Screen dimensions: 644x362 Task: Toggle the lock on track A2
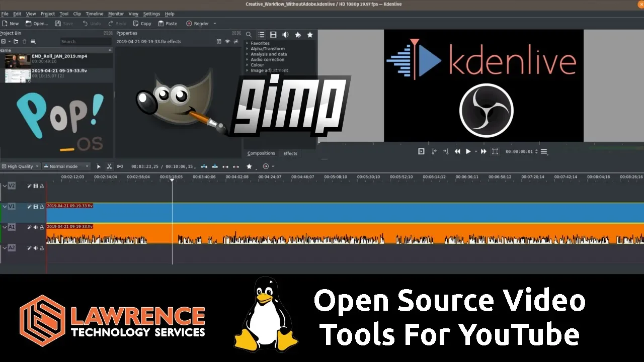click(x=41, y=248)
